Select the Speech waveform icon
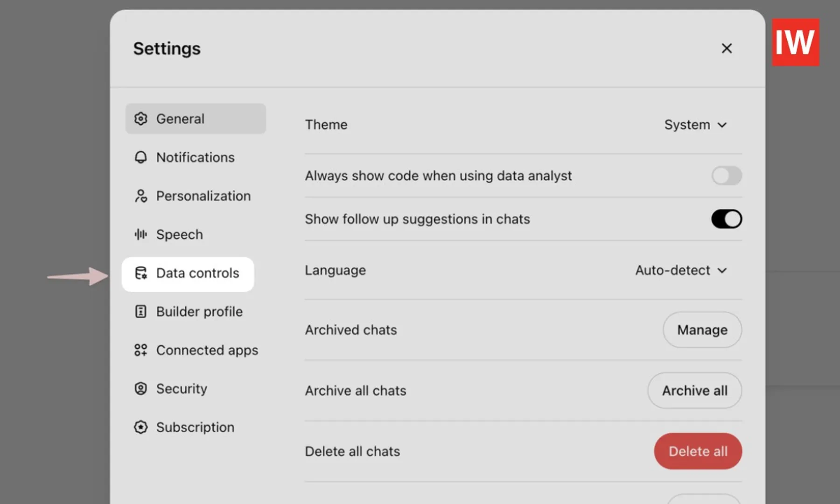840x504 pixels. click(140, 234)
